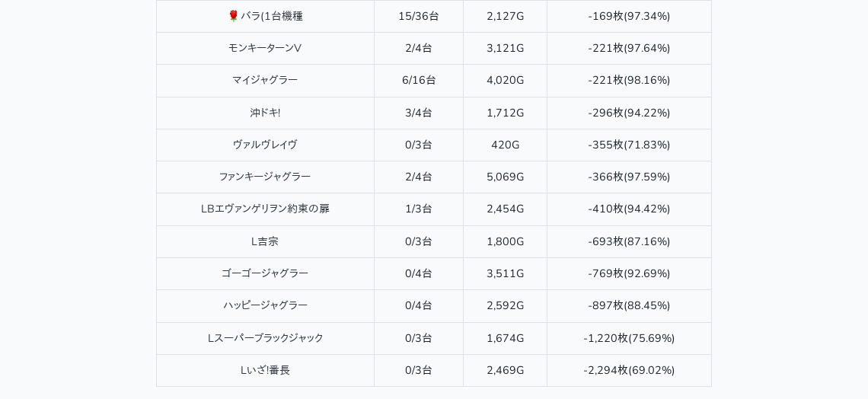Open the ファンキージャグラー machine entry
The width and height of the screenshot is (868, 399).
(265, 177)
